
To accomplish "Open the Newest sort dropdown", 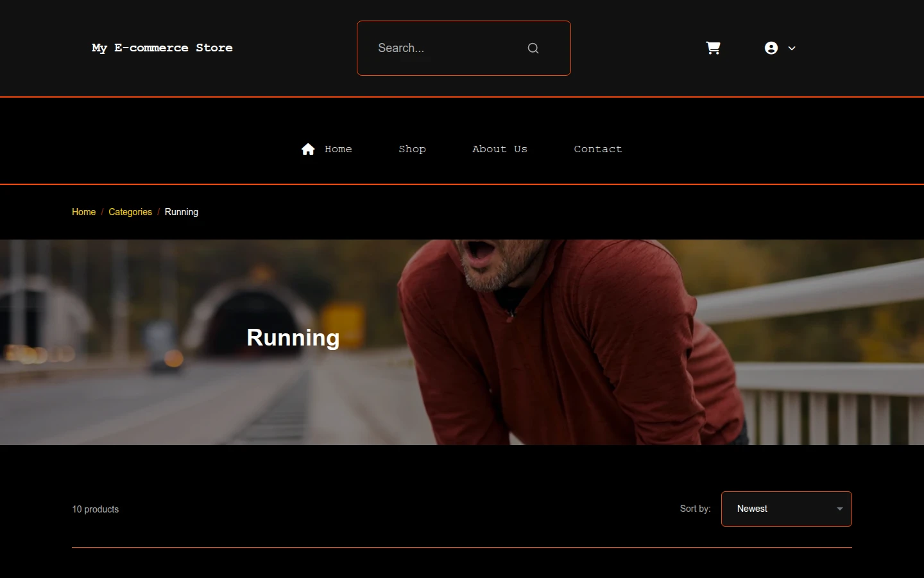I will point(787,509).
